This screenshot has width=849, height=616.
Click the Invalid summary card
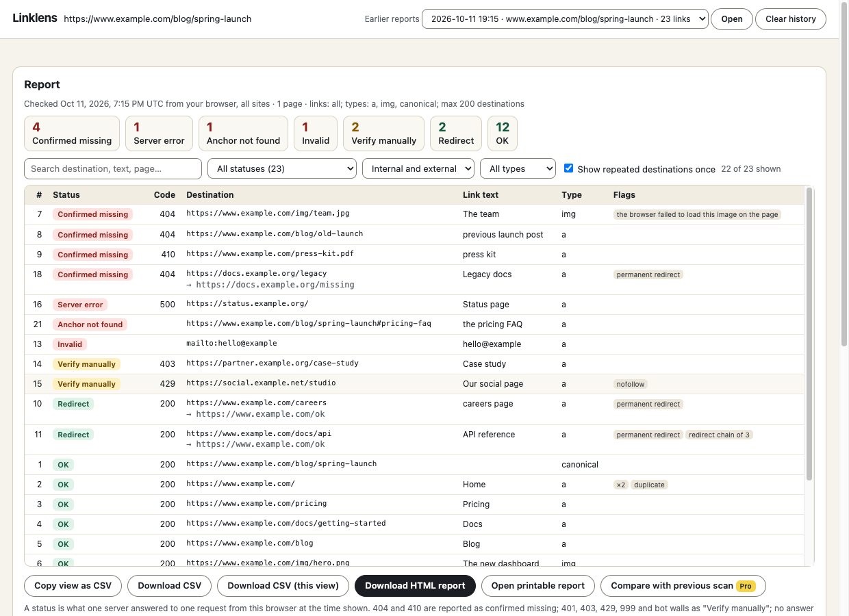coord(316,133)
